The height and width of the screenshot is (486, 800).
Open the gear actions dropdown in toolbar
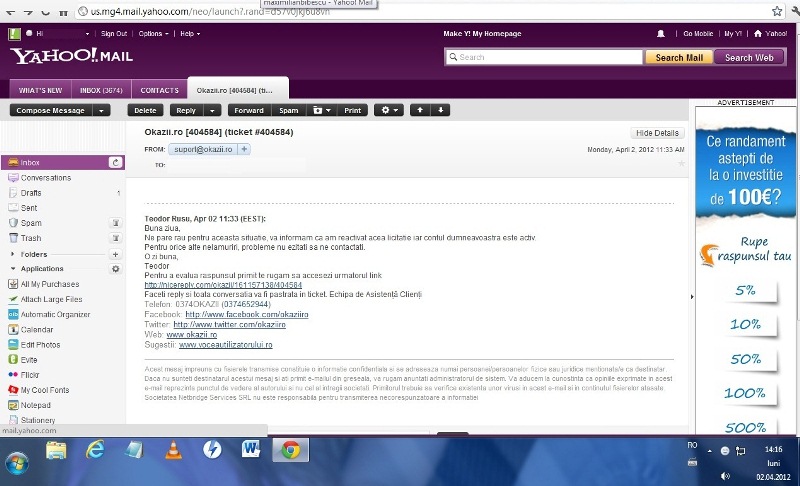(388, 110)
